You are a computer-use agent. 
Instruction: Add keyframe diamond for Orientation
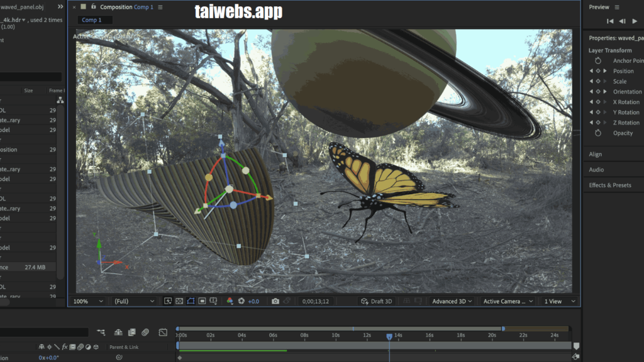point(598,92)
